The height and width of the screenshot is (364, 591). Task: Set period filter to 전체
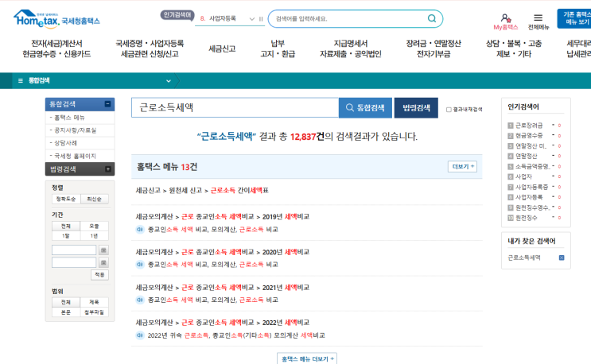(66, 226)
